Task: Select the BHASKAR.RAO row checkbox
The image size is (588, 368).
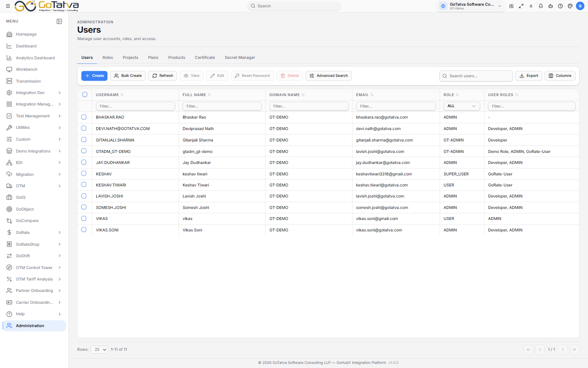Action: click(x=84, y=117)
